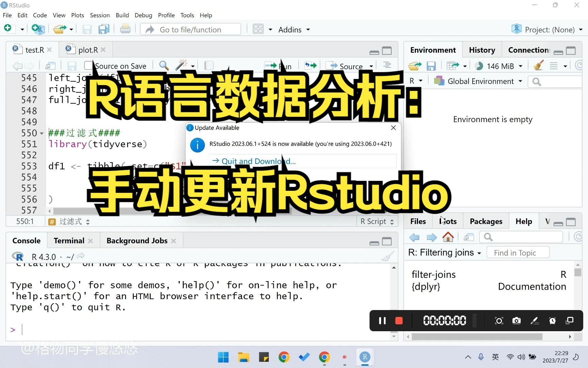Open File Explorer from the taskbar
588x368 pixels.
[244, 357]
